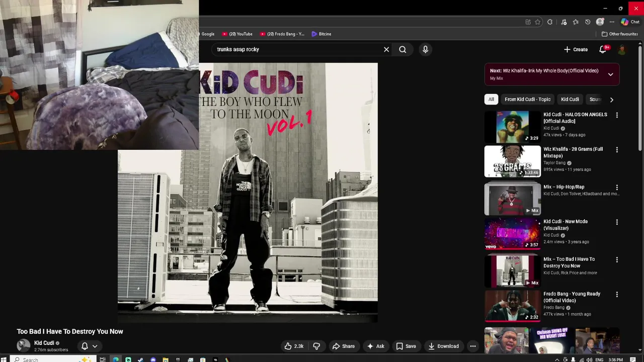
Task: Open the Google bookmark
Action: [207, 34]
